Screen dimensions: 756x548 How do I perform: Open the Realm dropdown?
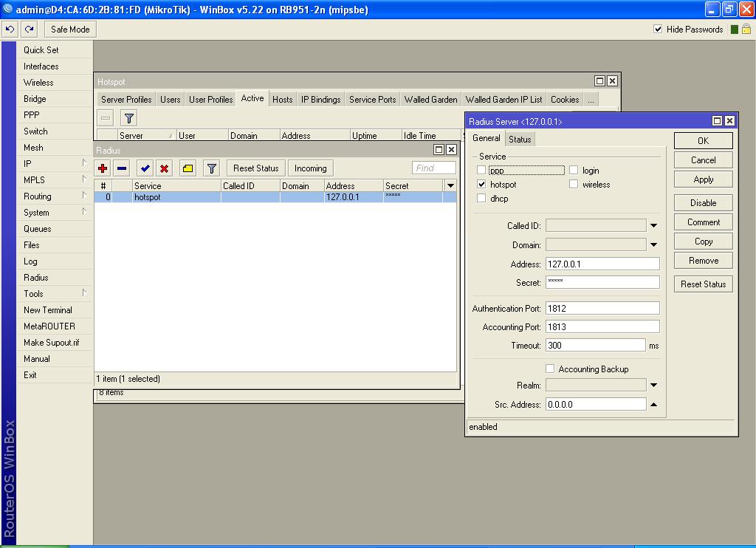pos(653,384)
